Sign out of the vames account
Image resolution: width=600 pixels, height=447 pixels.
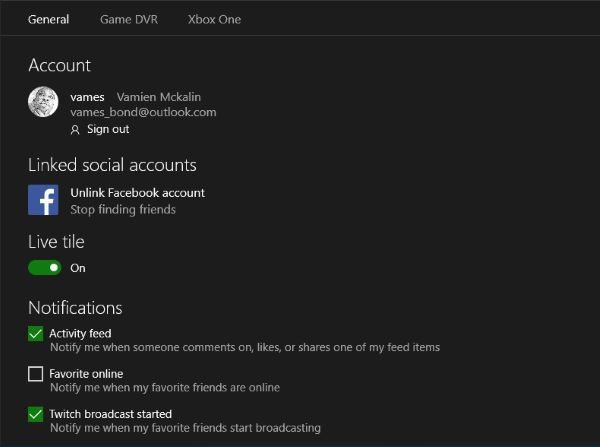coord(108,129)
